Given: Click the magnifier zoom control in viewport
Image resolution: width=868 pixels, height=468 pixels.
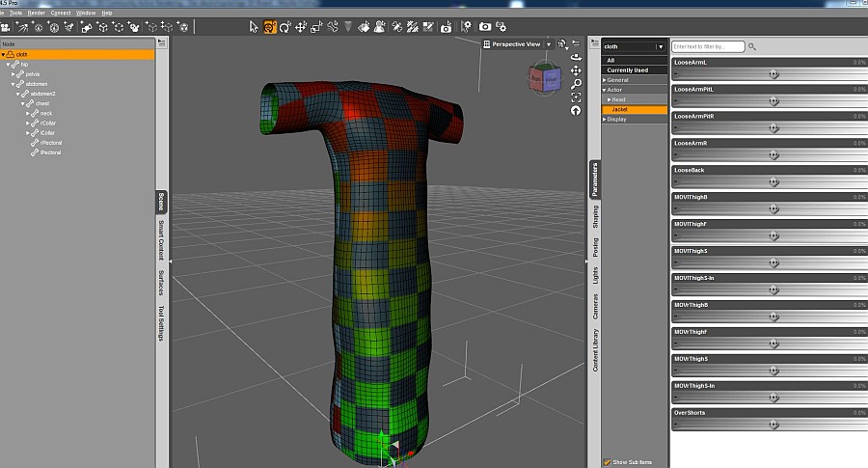Looking at the screenshot, I should (x=577, y=84).
